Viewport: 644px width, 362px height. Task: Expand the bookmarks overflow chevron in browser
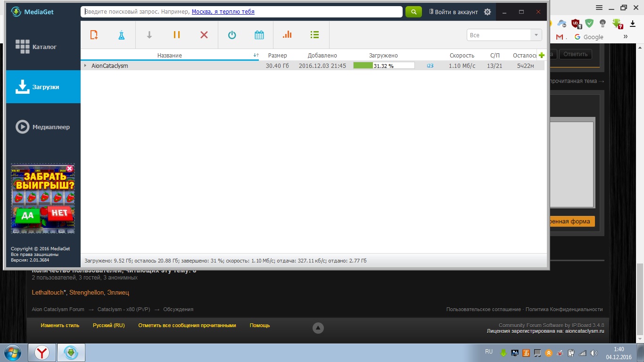coord(626,37)
